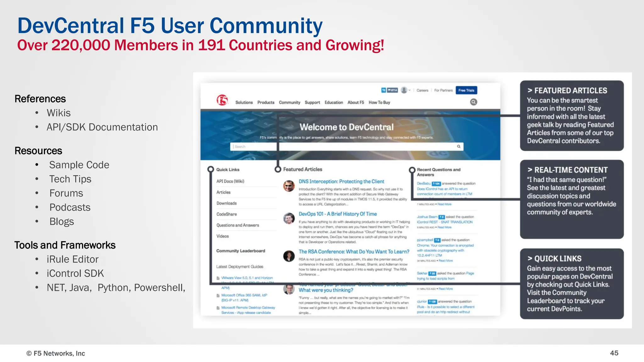Click Read More on the 34 minutes ago question

(x=446, y=261)
